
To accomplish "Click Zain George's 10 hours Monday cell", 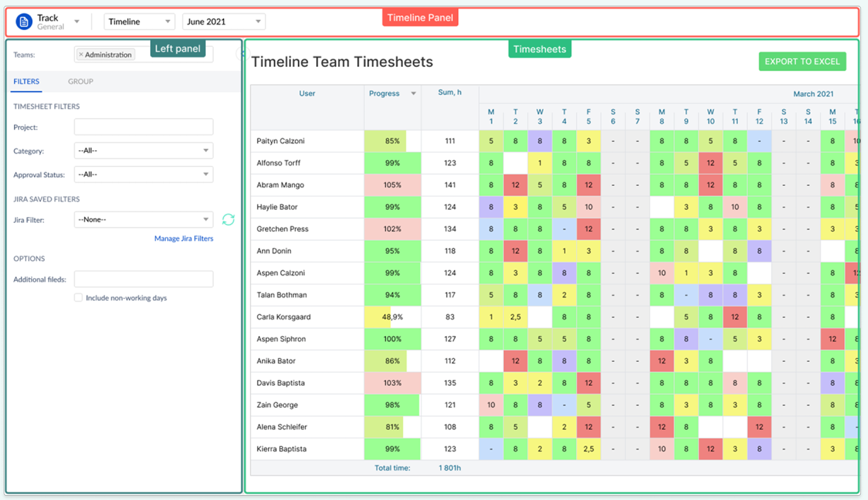I will [x=491, y=405].
